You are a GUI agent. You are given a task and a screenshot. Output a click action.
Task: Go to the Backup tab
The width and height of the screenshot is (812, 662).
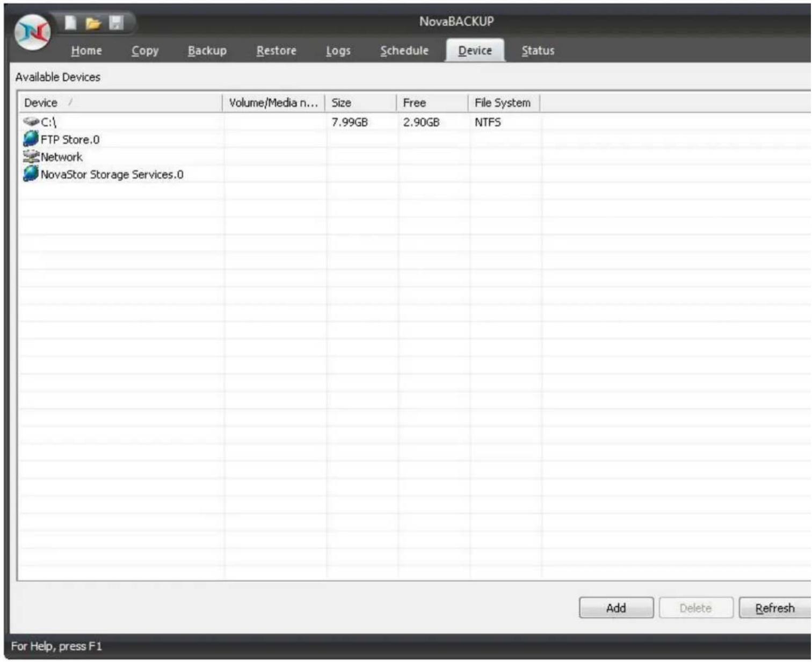tap(207, 51)
